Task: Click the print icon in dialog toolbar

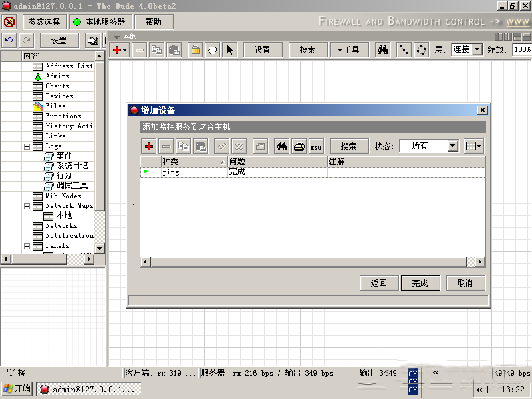Action: 299,146
